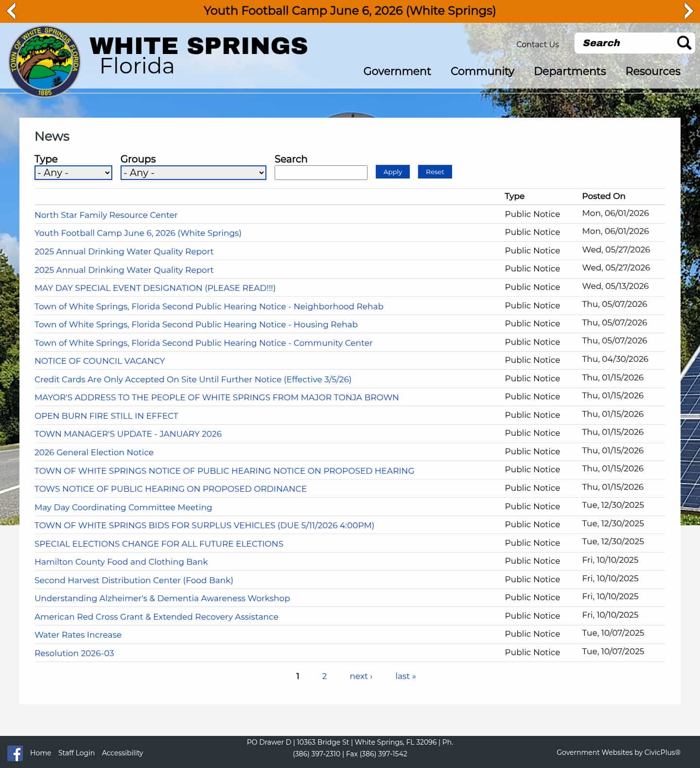Screen dimensions: 700x768
Task: Click the White Springs town seal logo
Action: coord(45,61)
